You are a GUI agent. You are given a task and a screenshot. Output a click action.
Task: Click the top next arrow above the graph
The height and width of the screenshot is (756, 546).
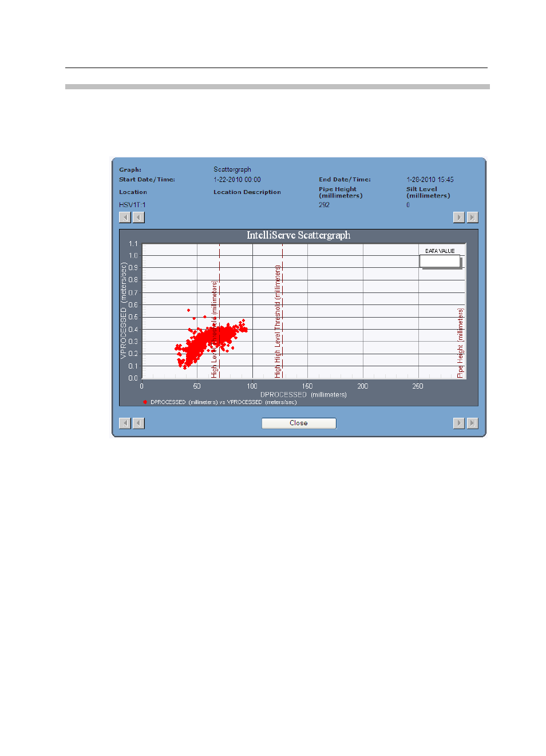coord(458,217)
